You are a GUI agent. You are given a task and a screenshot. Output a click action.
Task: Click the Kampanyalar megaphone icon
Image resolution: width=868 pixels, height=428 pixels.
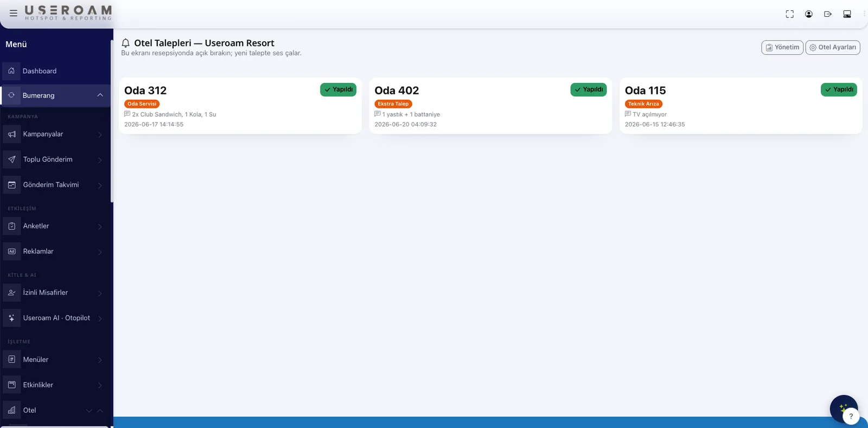(12, 134)
